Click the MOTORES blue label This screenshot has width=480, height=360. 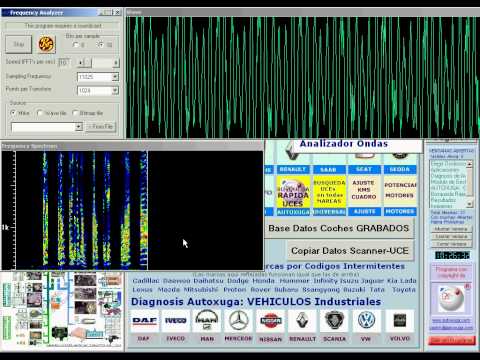[400, 212]
